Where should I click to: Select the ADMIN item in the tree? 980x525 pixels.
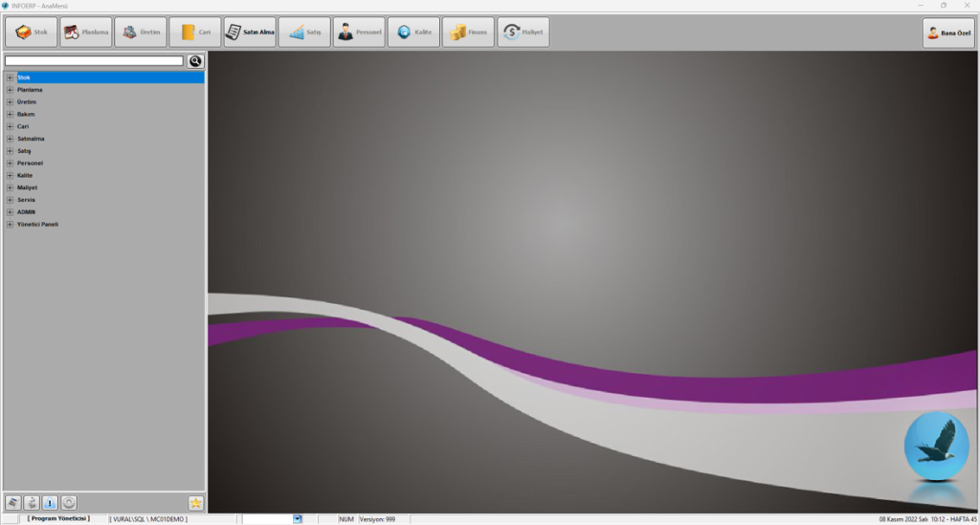tap(26, 212)
